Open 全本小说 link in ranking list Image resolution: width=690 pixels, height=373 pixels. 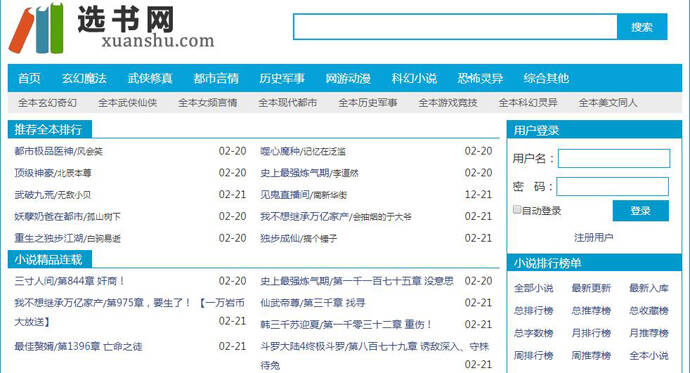[x=649, y=355]
